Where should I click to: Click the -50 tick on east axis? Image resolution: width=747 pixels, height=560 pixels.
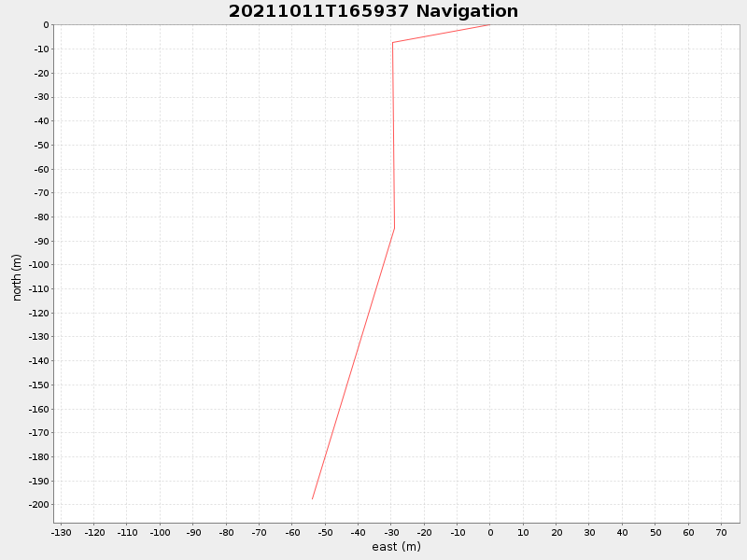[x=325, y=533]
